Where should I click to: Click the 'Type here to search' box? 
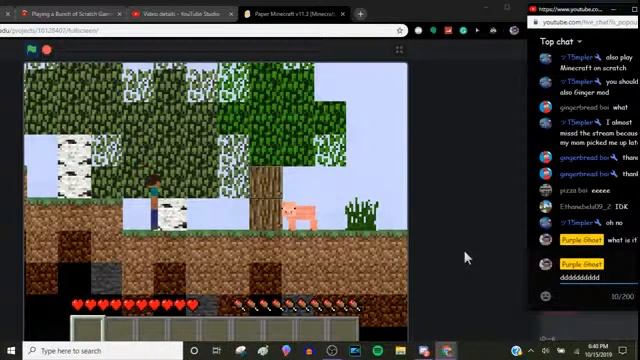pos(102,351)
